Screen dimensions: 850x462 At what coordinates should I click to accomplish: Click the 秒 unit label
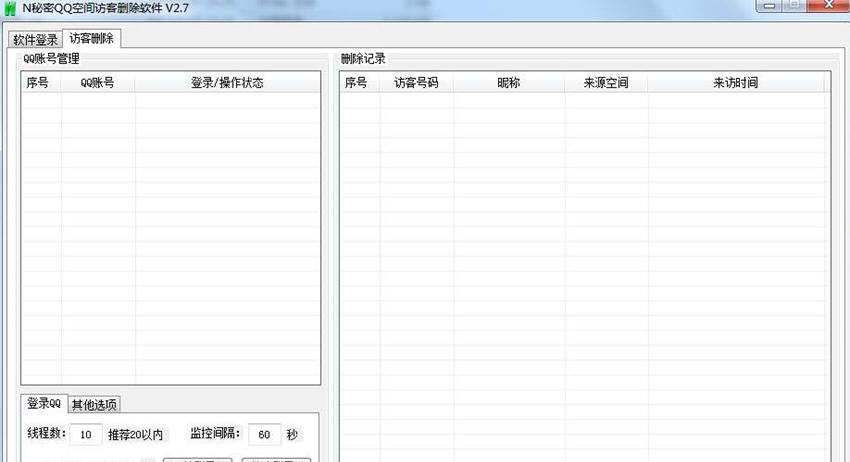pyautogui.click(x=292, y=434)
